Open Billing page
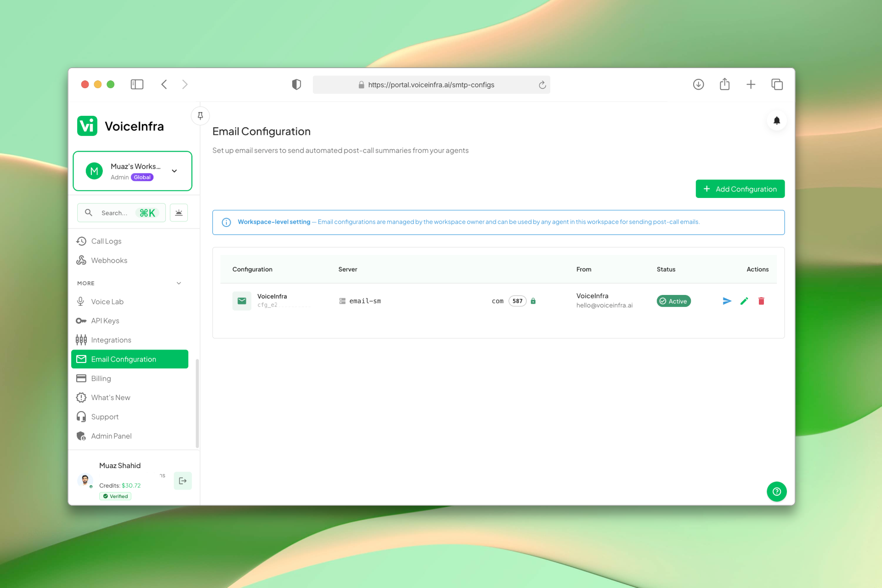 [x=130, y=379]
